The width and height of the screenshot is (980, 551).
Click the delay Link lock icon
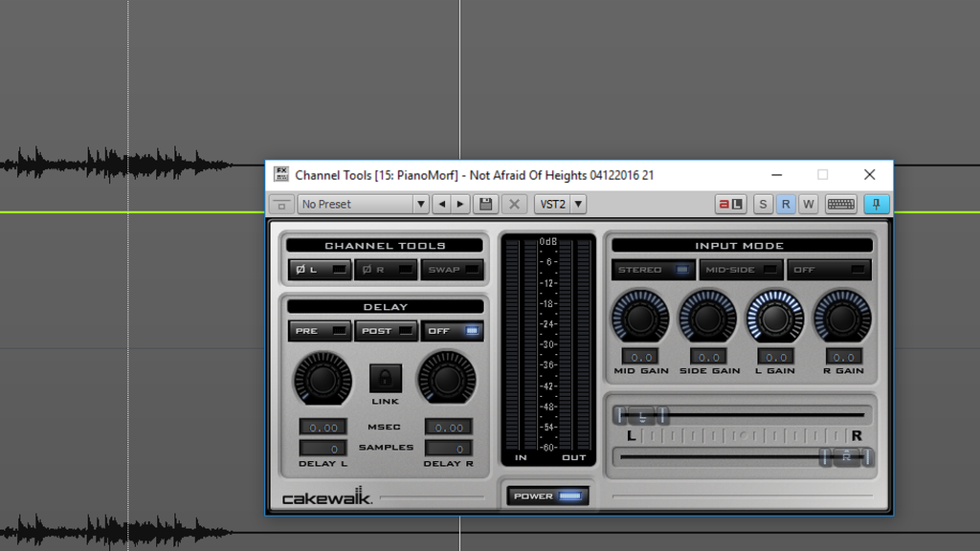pos(386,377)
